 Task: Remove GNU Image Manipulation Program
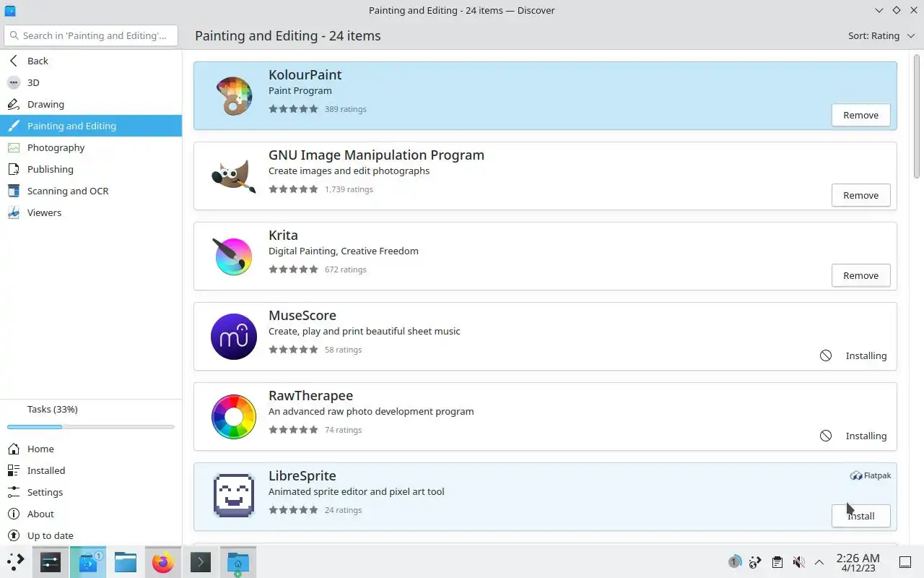[x=860, y=195]
